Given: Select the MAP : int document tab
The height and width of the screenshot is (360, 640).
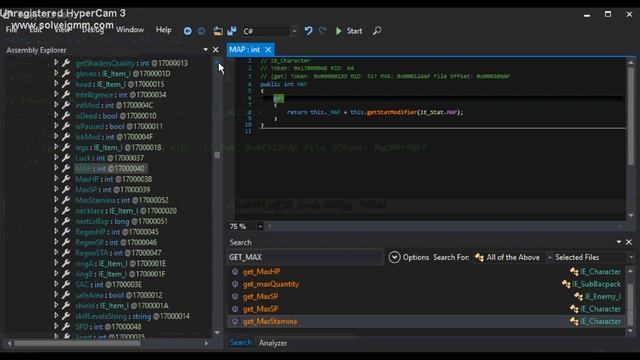Looking at the screenshot, I should click(x=245, y=50).
